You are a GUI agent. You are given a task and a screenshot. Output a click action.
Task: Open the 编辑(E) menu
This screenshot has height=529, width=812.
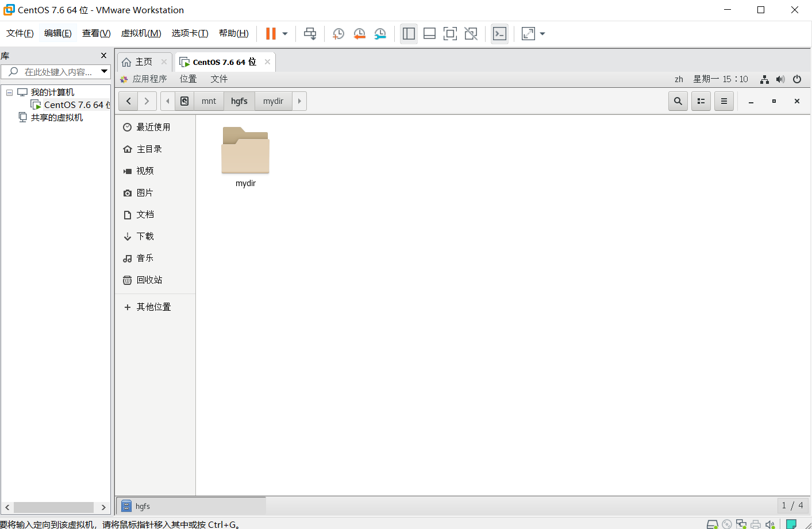(x=58, y=33)
